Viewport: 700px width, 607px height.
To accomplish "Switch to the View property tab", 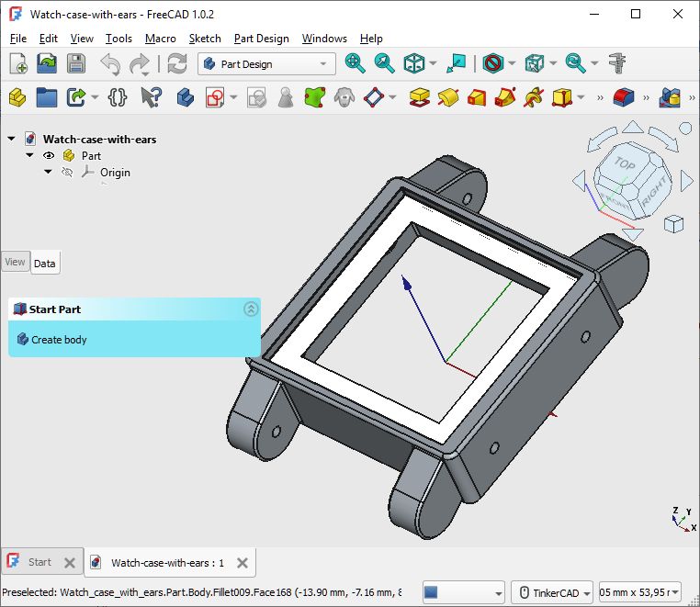I will pos(16,262).
